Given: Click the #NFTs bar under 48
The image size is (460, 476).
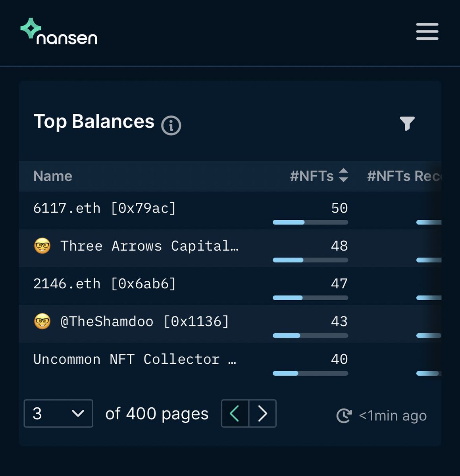Looking at the screenshot, I should [x=310, y=260].
